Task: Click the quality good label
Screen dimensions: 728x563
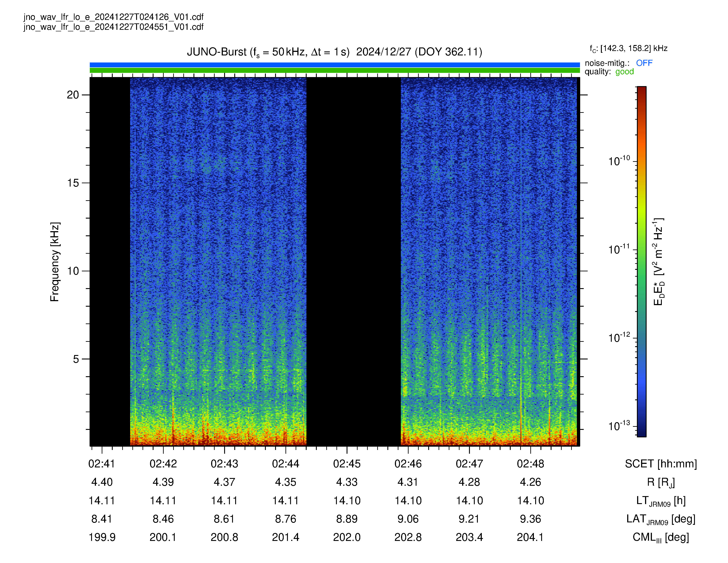Action: coord(609,72)
